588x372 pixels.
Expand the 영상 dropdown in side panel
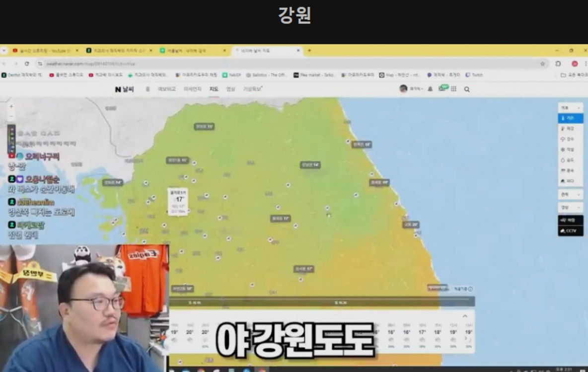(x=571, y=208)
